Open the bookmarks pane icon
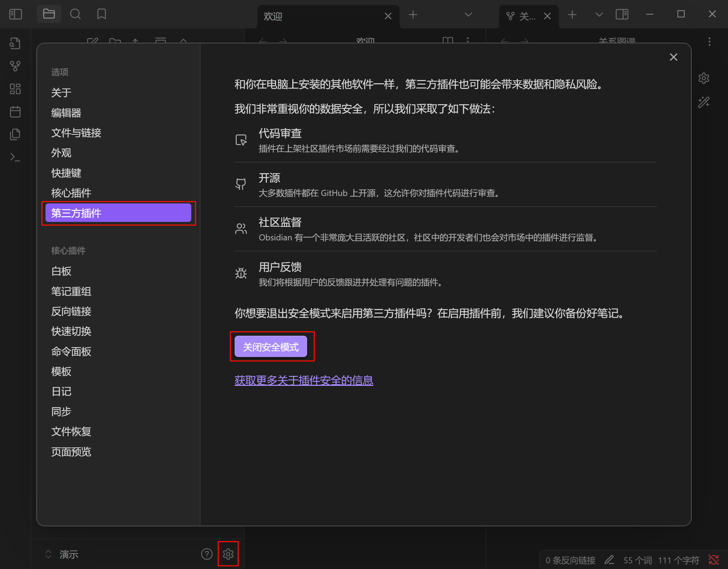This screenshot has width=728, height=569. (102, 14)
